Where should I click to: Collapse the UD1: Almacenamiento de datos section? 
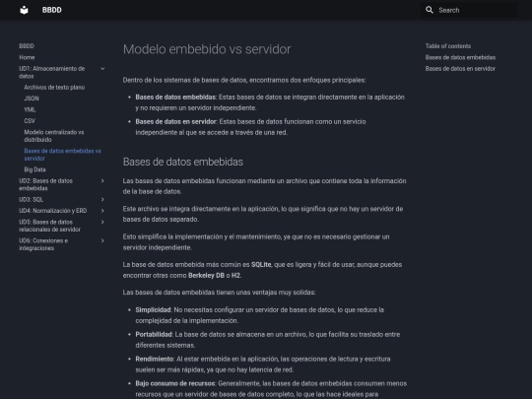(x=102, y=69)
